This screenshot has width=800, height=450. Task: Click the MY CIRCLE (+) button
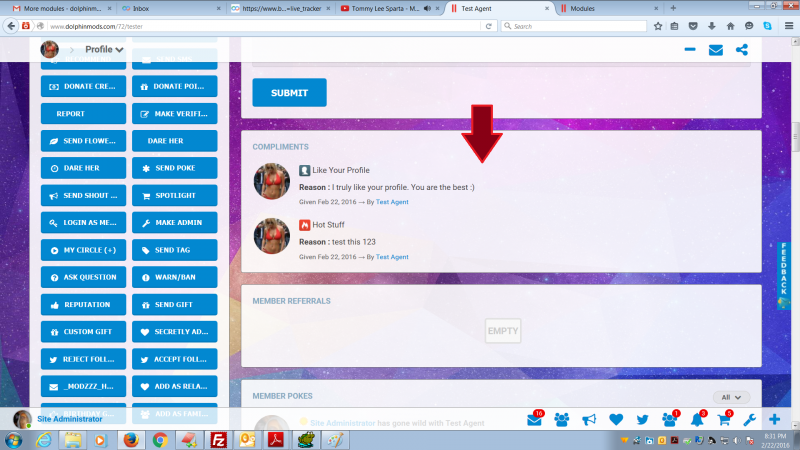point(83,250)
